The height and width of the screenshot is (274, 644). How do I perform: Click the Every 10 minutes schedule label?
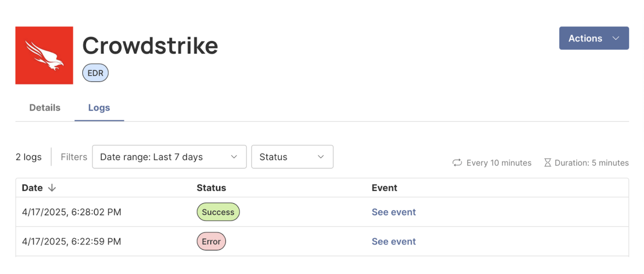click(499, 163)
